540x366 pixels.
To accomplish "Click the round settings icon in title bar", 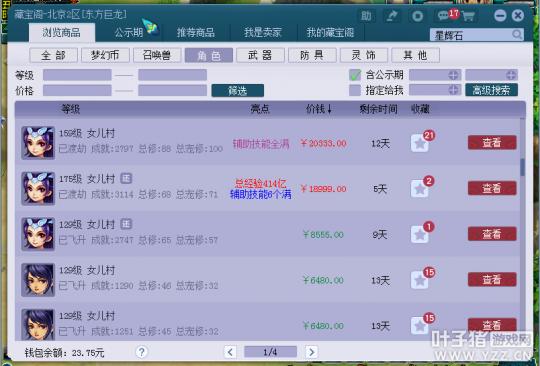I will tap(418, 16).
